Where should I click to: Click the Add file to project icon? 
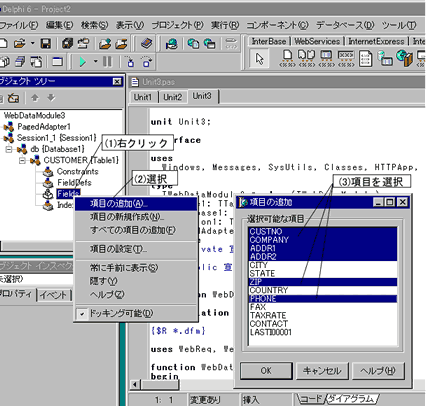point(105,44)
